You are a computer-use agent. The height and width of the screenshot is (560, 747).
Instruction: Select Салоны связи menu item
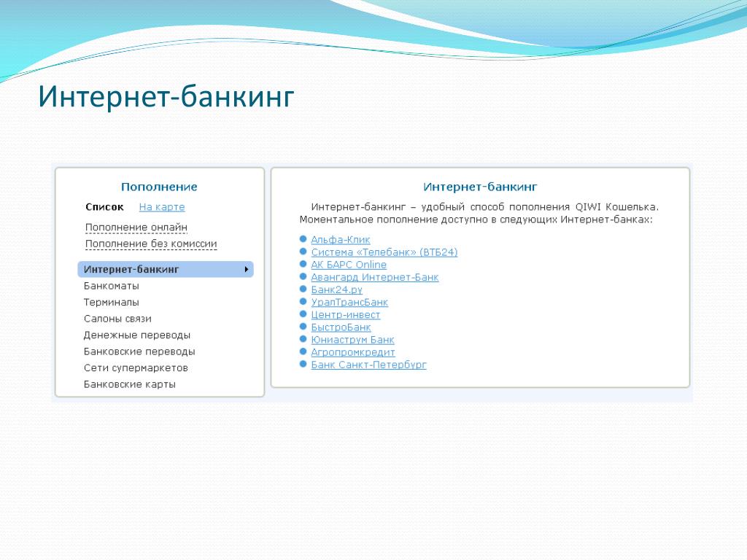click(x=117, y=319)
